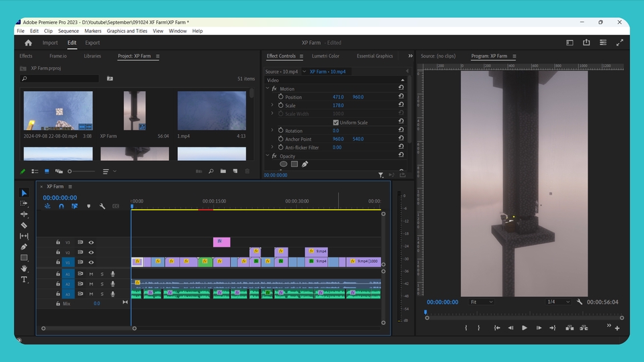644x362 pixels.
Task: Toggle the Uniform Scale checkbox
Action: coord(336,123)
